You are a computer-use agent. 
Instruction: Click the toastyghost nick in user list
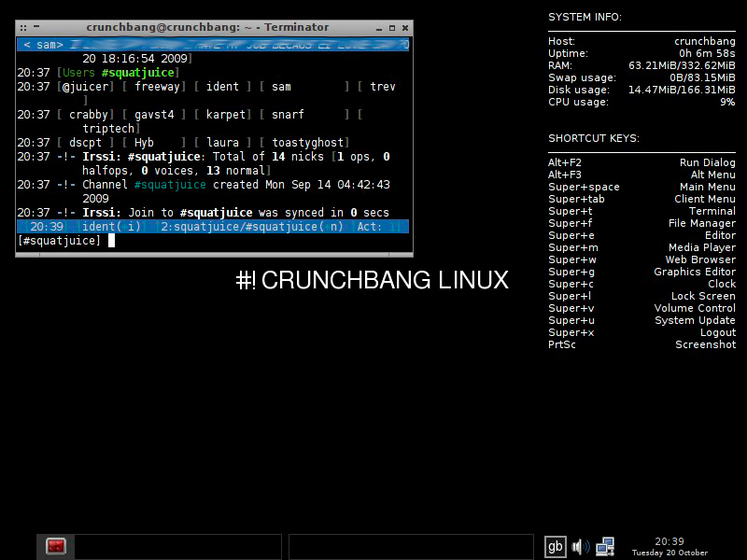pos(308,143)
